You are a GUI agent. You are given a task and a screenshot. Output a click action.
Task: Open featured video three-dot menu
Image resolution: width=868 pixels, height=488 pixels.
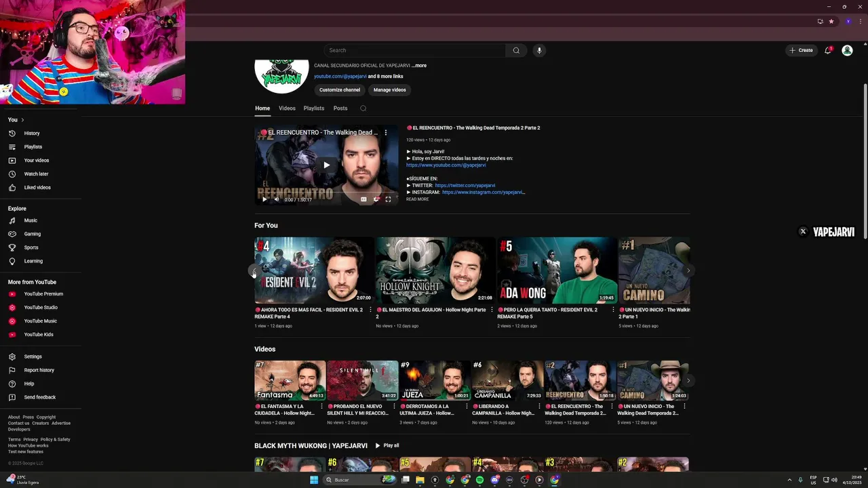pos(386,132)
